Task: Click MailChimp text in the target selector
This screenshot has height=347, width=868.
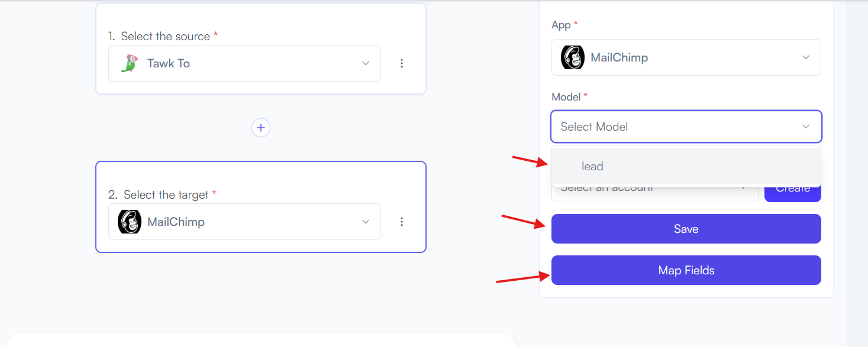Action: click(x=176, y=222)
